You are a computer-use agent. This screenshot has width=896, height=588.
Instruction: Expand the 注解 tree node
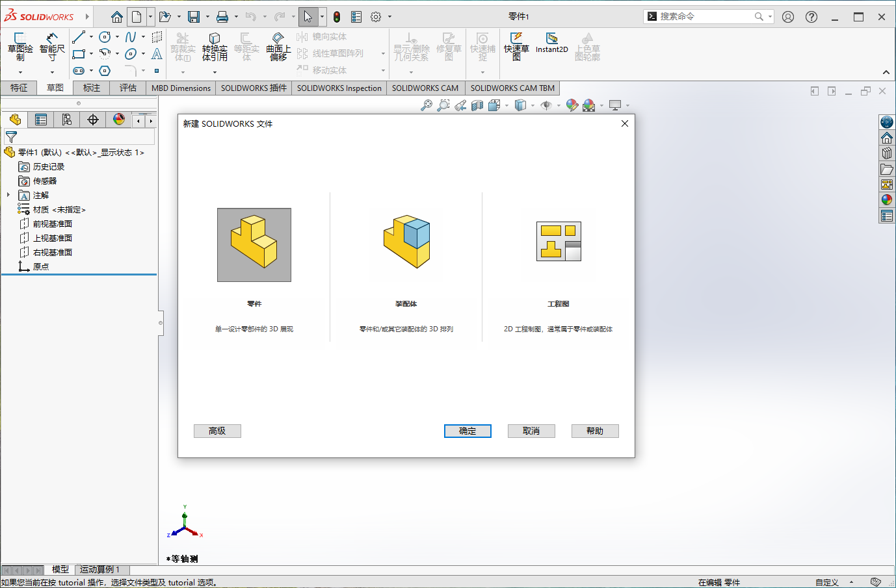pyautogui.click(x=8, y=195)
